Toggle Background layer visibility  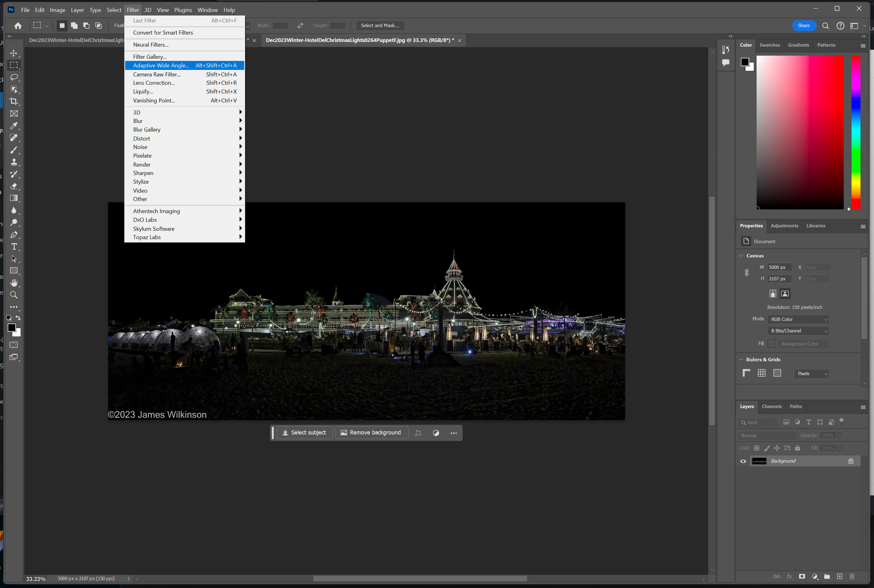744,461
